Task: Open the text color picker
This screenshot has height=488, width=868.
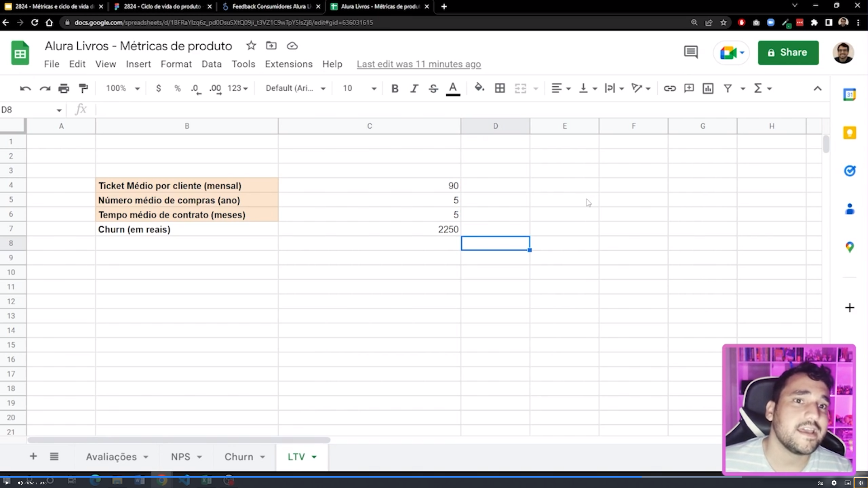Action: click(453, 89)
